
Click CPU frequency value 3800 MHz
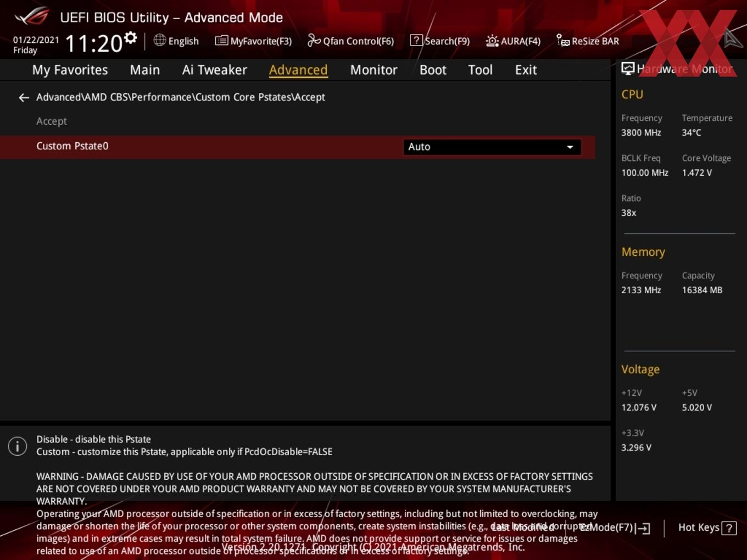point(641,133)
